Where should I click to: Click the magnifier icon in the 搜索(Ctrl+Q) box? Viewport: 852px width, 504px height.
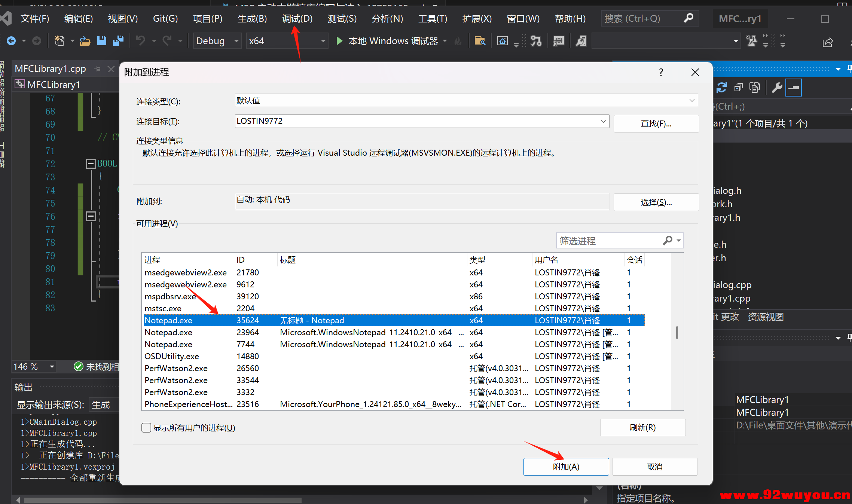click(x=689, y=18)
